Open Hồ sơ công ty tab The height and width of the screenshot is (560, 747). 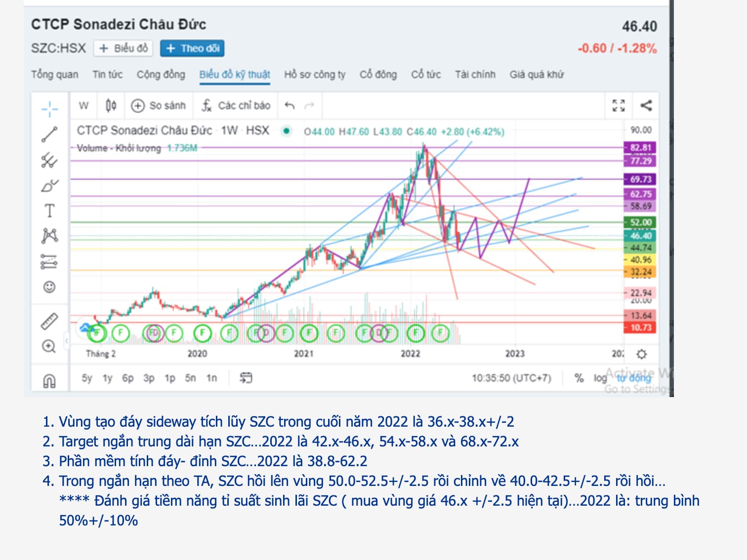pos(315,75)
